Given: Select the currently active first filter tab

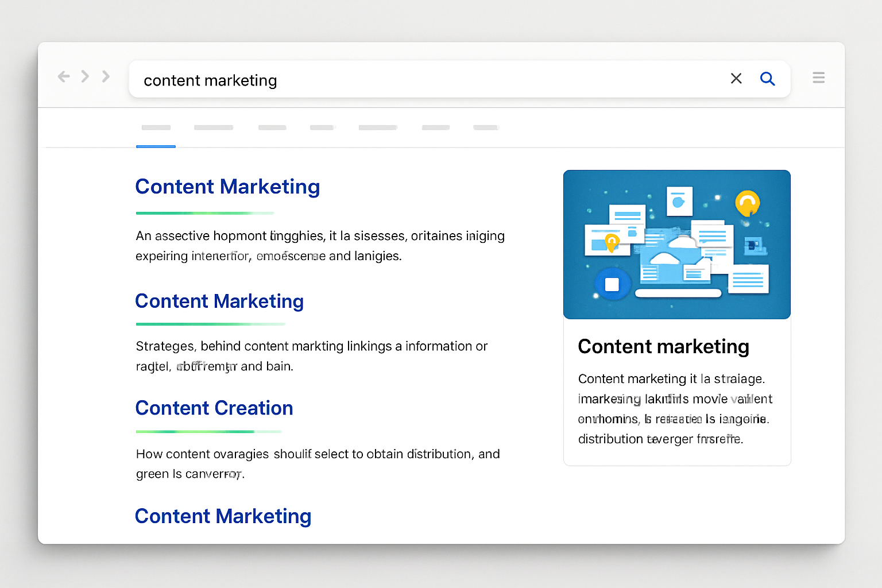Looking at the screenshot, I should pos(156,127).
